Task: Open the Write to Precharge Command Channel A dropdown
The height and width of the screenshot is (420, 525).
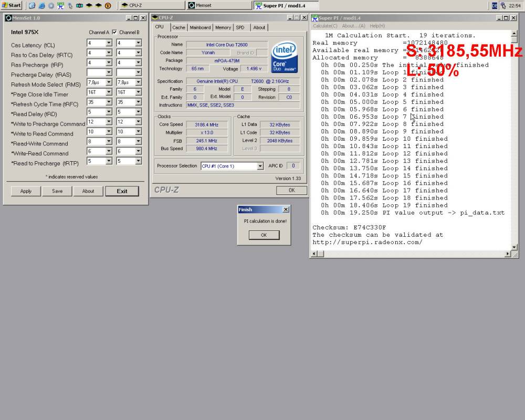Action: (x=109, y=122)
